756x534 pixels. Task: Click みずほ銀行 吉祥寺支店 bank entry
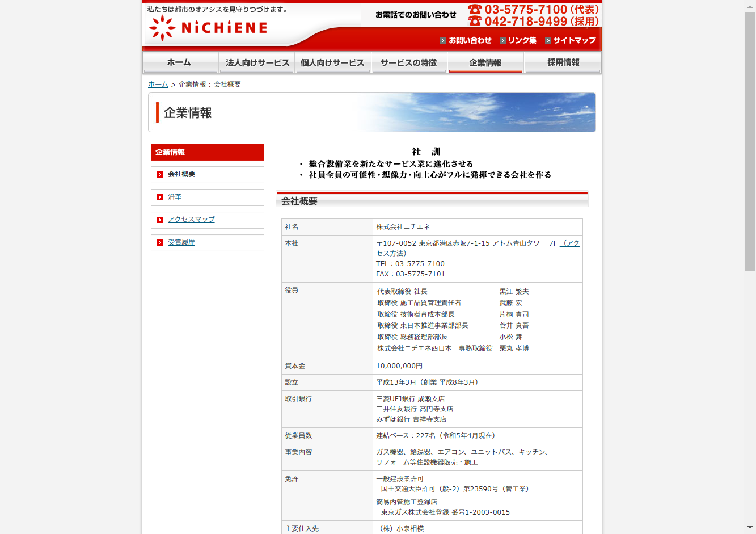[x=411, y=419]
